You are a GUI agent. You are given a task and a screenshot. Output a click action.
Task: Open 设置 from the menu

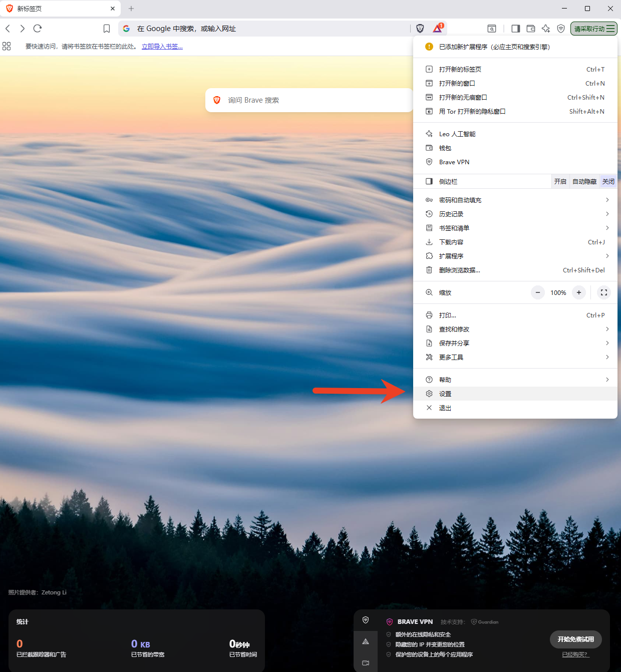(x=445, y=394)
